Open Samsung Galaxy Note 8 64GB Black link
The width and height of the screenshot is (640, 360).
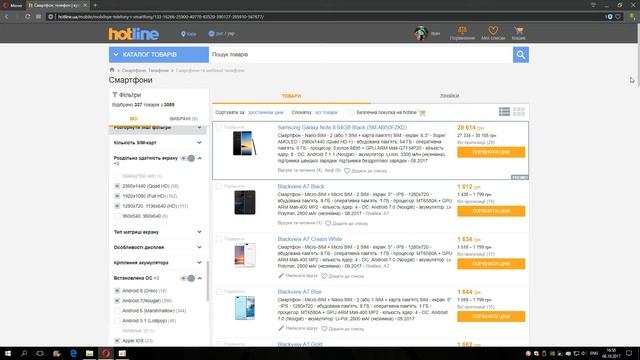pyautogui.click(x=342, y=128)
